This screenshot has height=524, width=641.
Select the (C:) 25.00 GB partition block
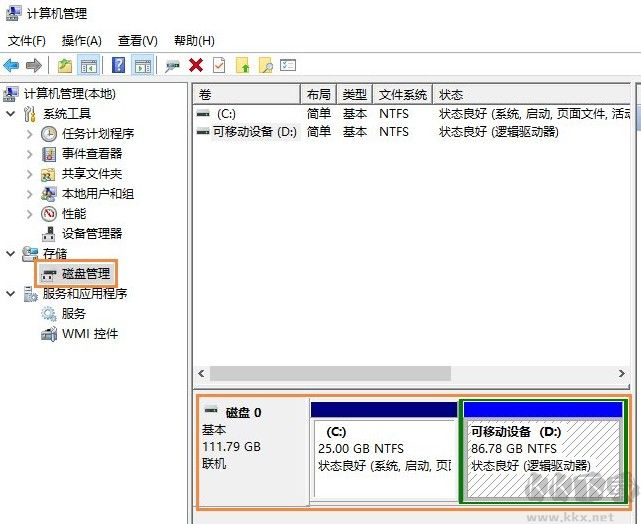(384, 459)
